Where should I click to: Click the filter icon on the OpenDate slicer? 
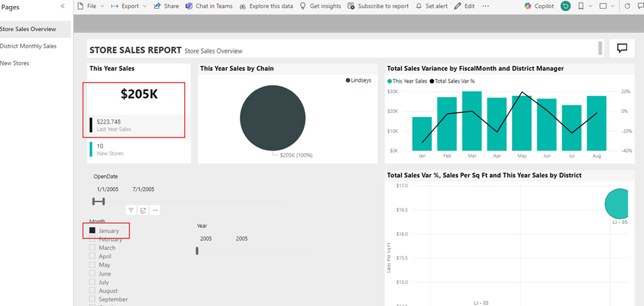(131, 210)
